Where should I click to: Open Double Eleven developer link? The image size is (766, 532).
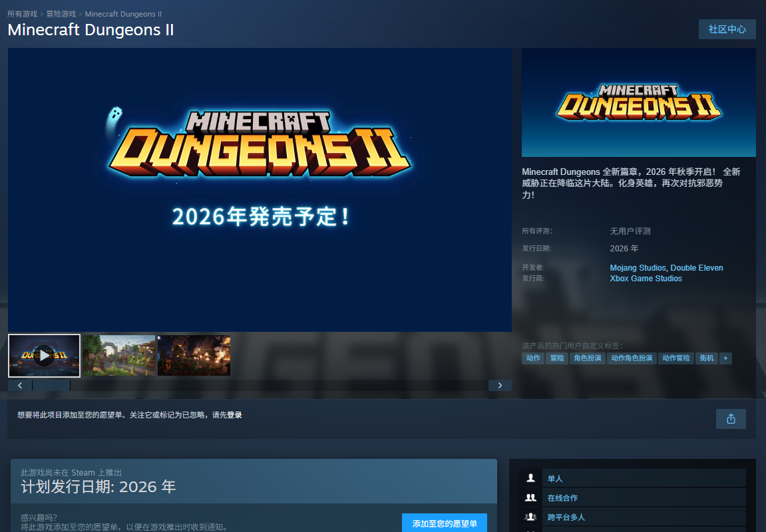click(x=697, y=268)
